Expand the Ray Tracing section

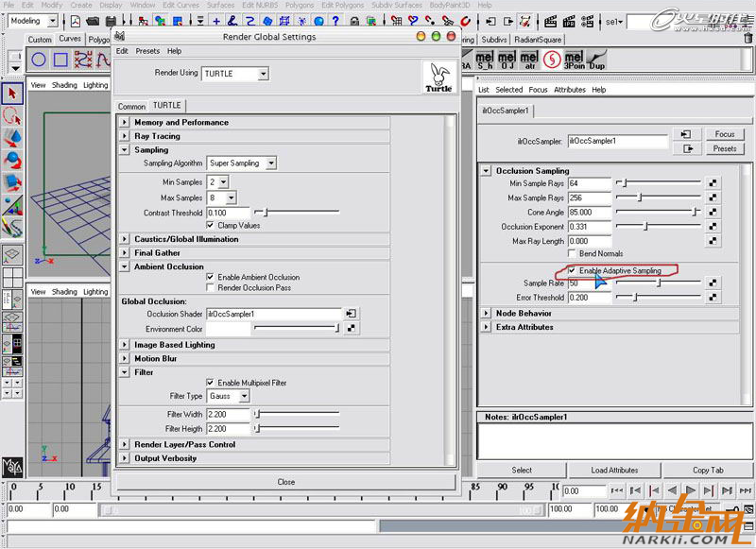125,136
